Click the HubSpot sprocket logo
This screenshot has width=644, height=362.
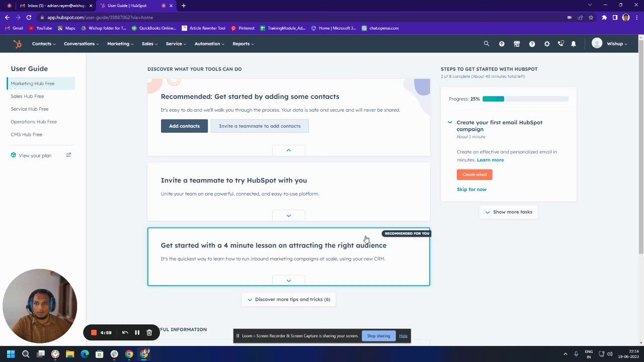[18, 44]
